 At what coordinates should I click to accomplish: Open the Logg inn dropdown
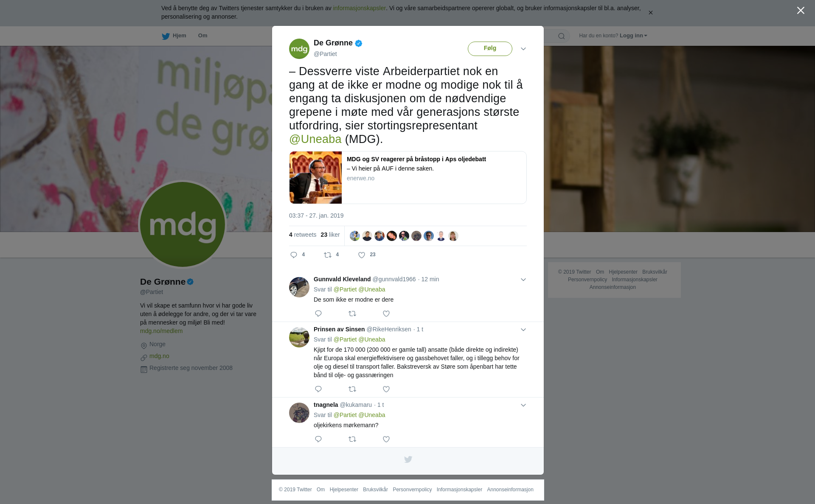point(633,36)
